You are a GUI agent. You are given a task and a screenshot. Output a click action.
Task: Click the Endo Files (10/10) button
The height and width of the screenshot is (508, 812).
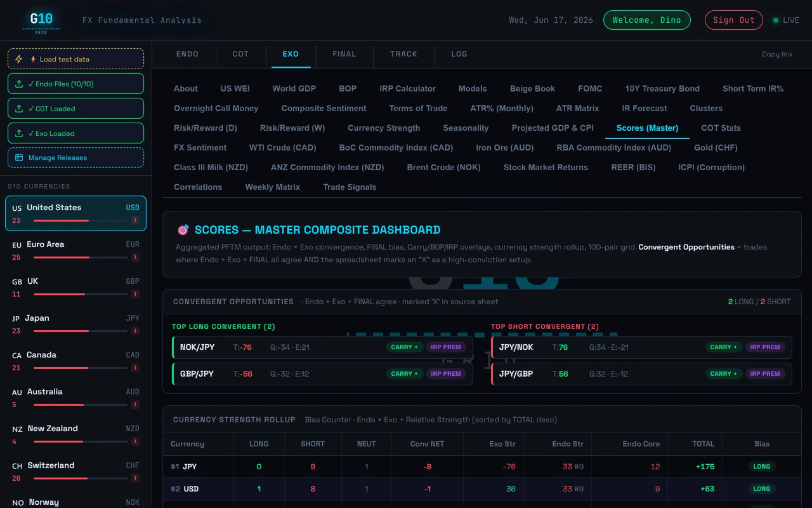[75, 84]
